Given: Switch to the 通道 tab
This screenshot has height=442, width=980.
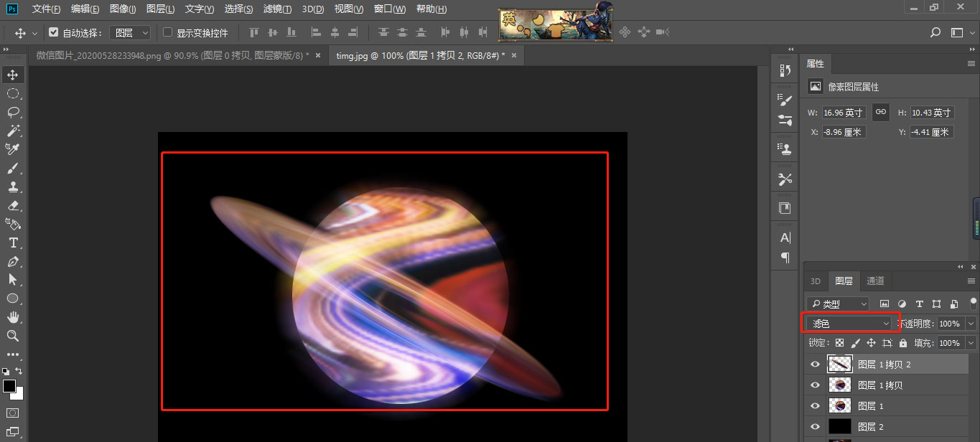Looking at the screenshot, I should point(875,281).
